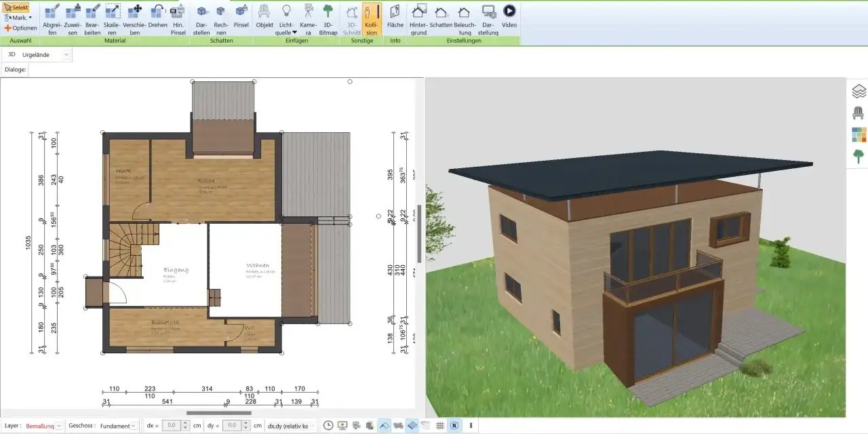
Task: Toggle the highlighted blue plane status bar icon
Action: tap(412, 426)
